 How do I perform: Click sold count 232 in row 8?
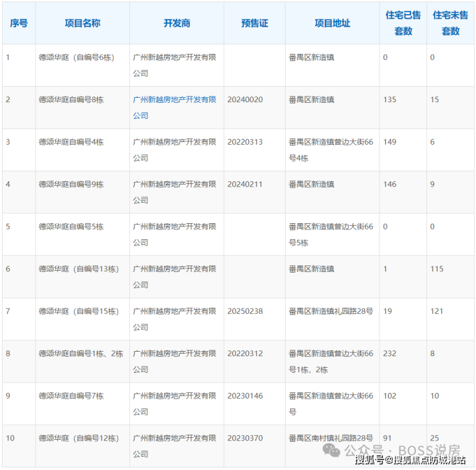click(x=390, y=354)
